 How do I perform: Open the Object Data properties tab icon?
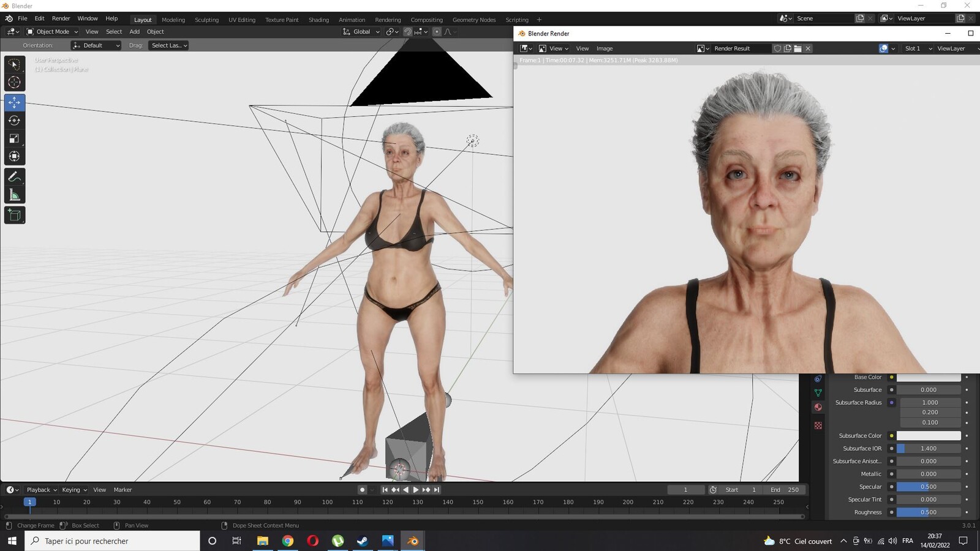click(818, 393)
